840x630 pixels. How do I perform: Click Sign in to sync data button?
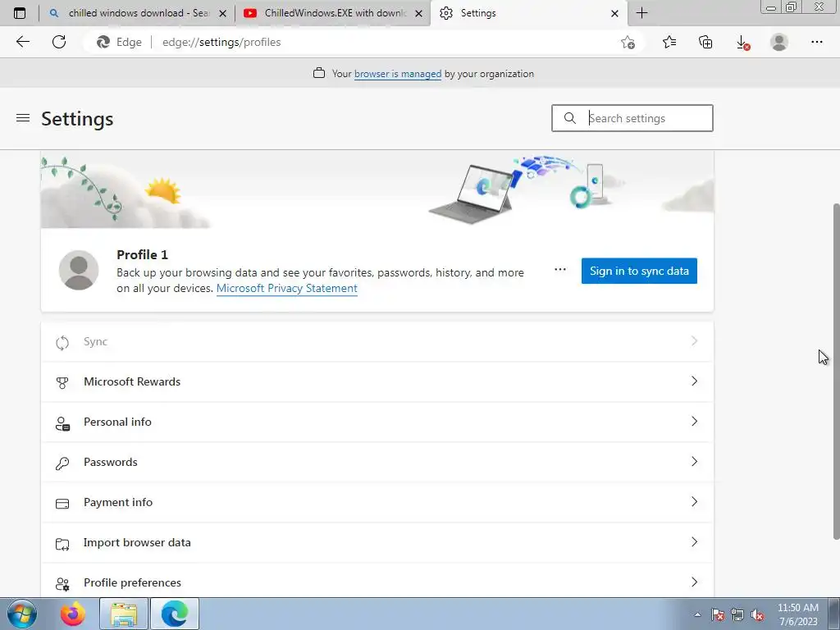(639, 271)
